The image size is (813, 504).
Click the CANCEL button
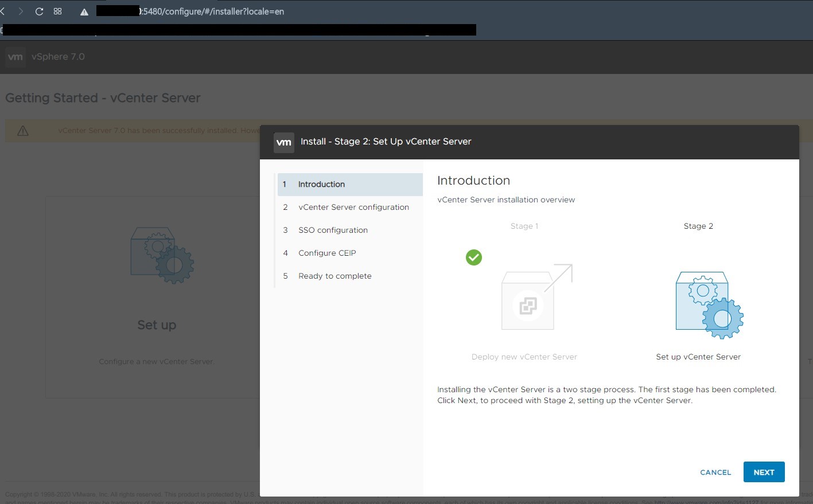pyautogui.click(x=715, y=472)
